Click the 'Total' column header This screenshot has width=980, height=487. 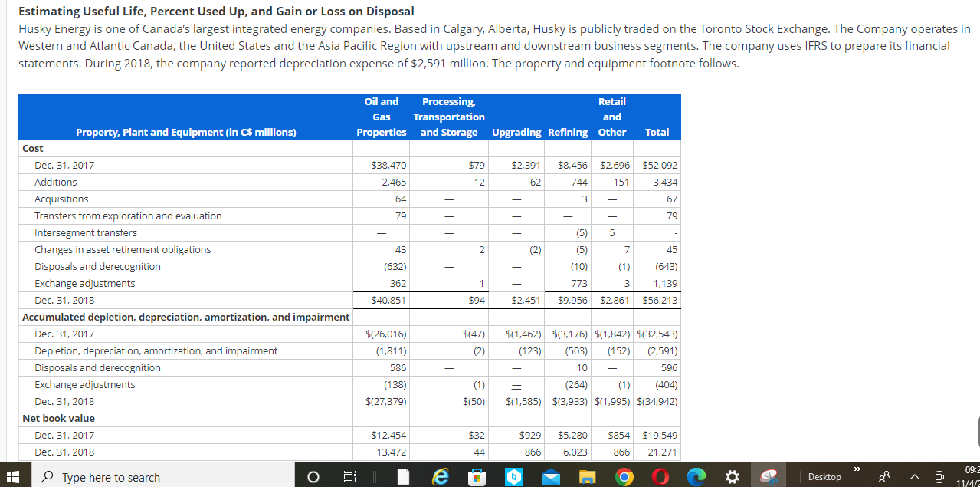[x=657, y=132]
